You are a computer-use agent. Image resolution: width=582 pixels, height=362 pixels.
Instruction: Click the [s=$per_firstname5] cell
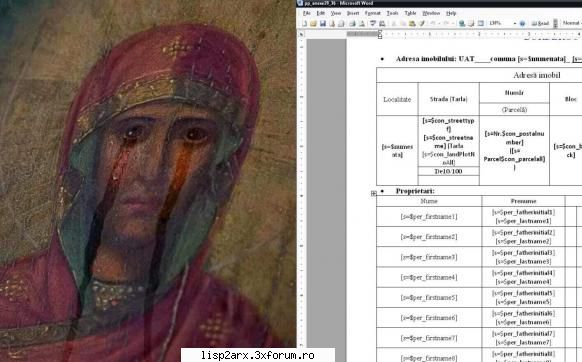click(x=429, y=297)
